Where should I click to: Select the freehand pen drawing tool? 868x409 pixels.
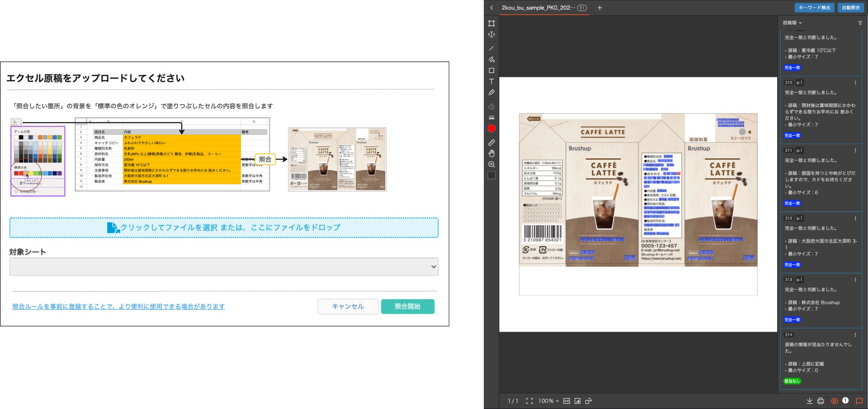click(491, 59)
